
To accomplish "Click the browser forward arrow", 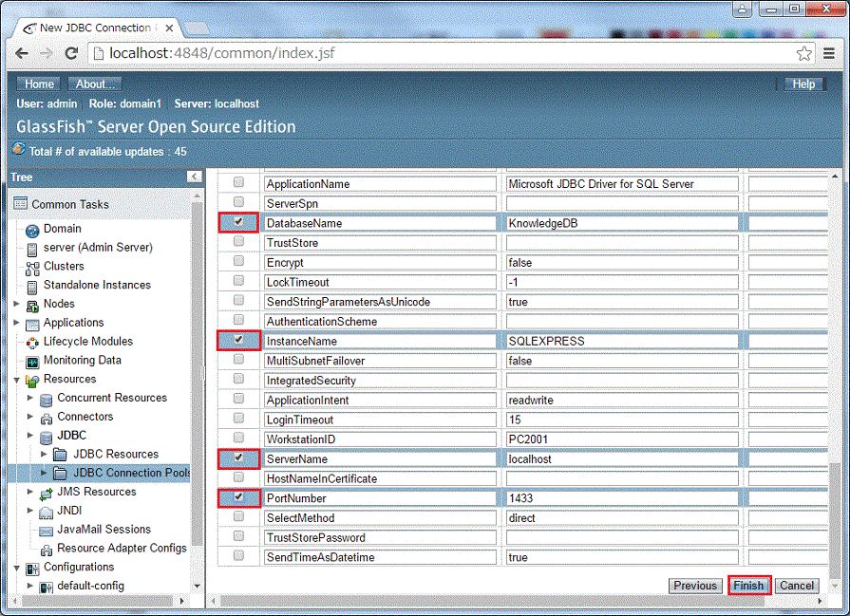I will tap(47, 53).
